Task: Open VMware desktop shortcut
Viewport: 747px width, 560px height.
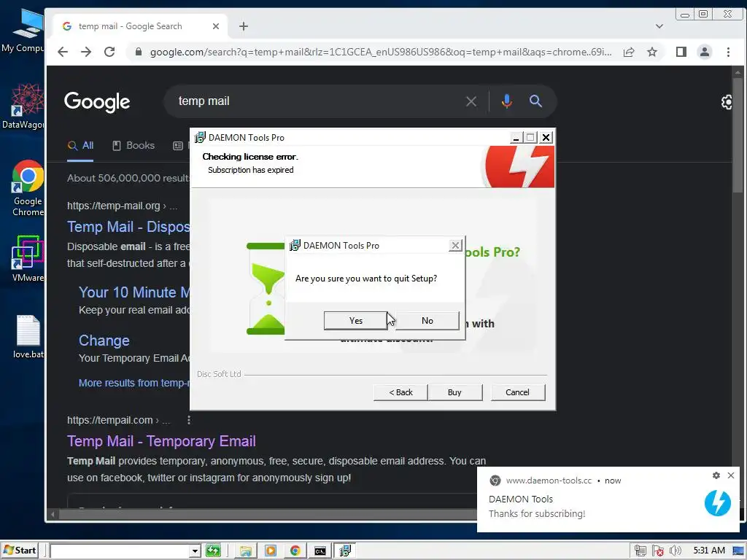Action: click(28, 259)
